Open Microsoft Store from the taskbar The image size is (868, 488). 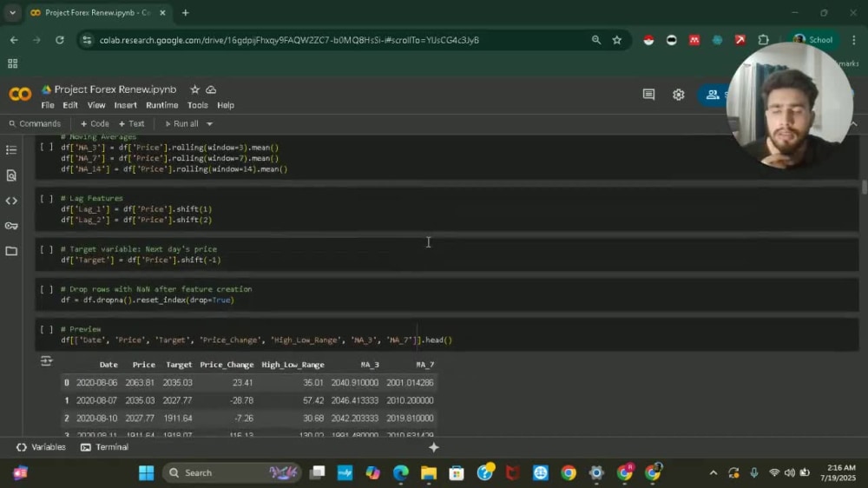(x=457, y=473)
